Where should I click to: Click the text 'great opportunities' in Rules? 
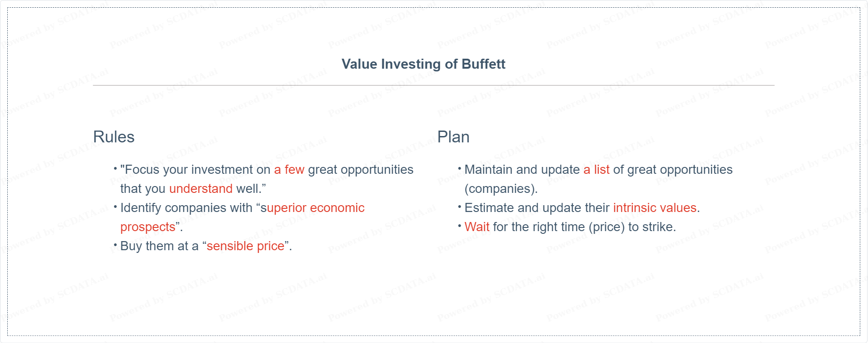[361, 170]
